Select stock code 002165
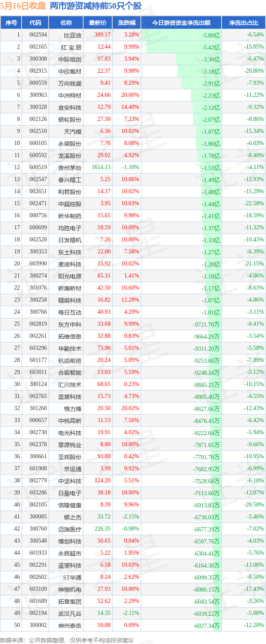Image resolution: width=266 pixels, height=644 pixels. (38, 47)
